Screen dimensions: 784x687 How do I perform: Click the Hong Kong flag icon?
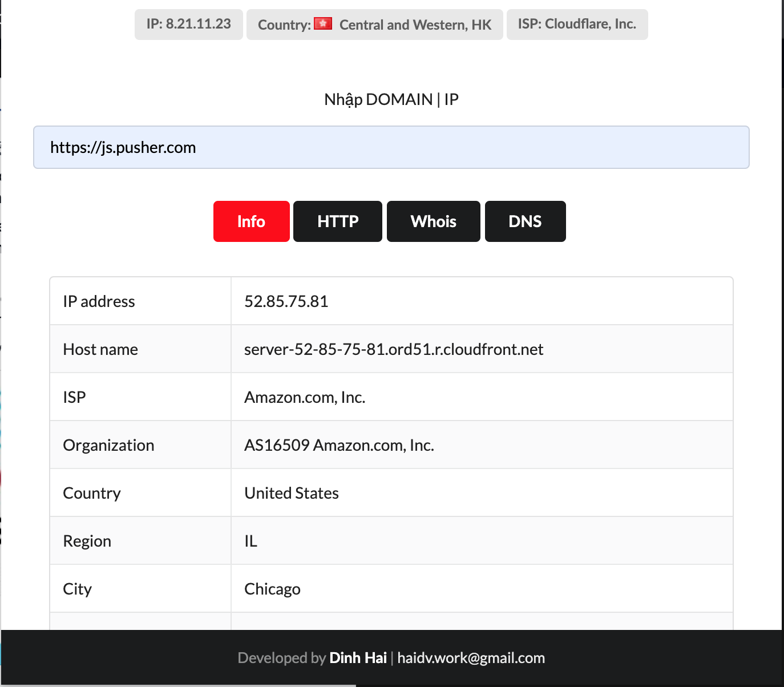(x=323, y=23)
